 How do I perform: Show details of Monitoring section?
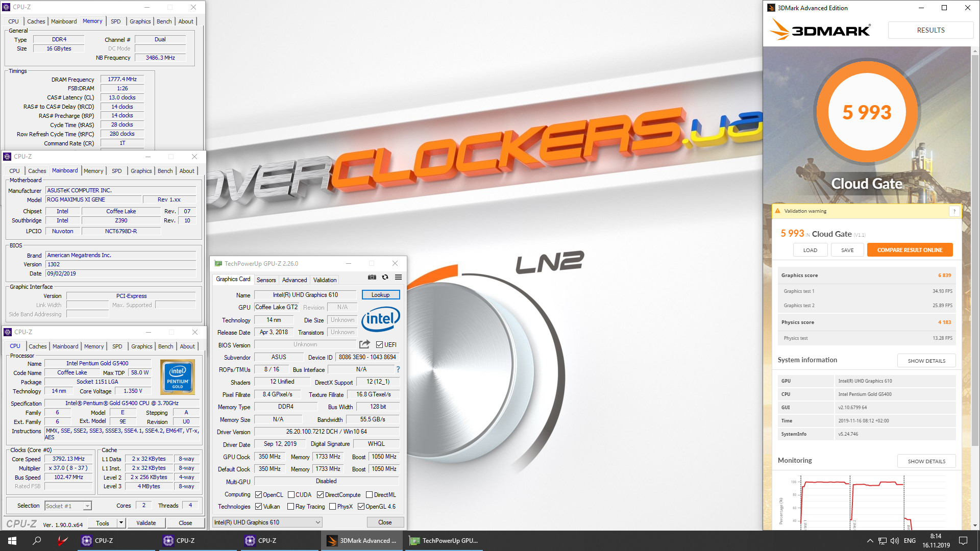[926, 461]
